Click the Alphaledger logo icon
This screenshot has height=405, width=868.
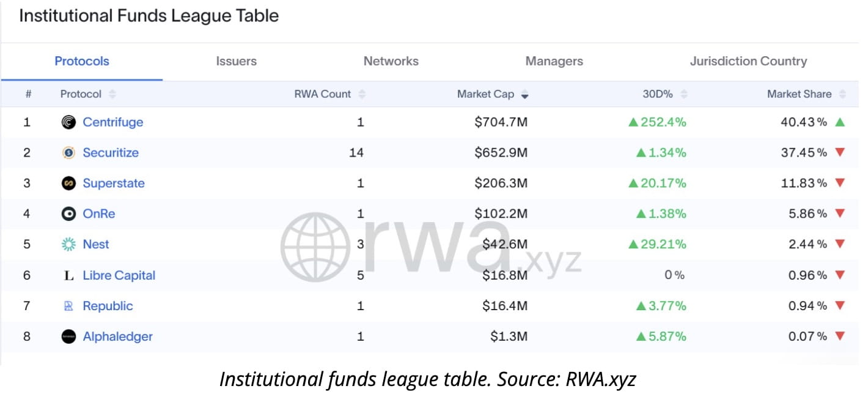pos(68,337)
